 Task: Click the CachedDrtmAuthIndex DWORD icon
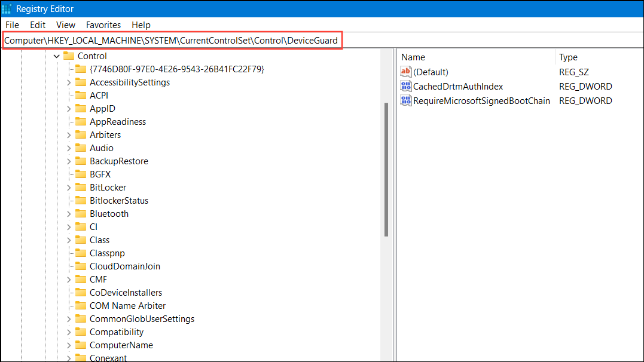coord(406,86)
